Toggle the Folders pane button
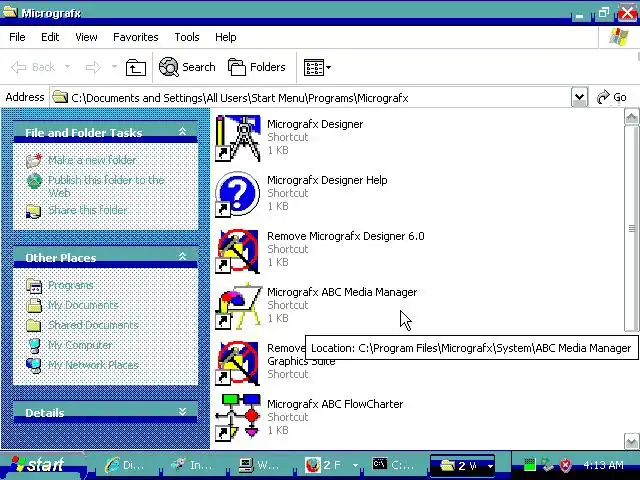The height and width of the screenshot is (480, 640). pos(257,67)
